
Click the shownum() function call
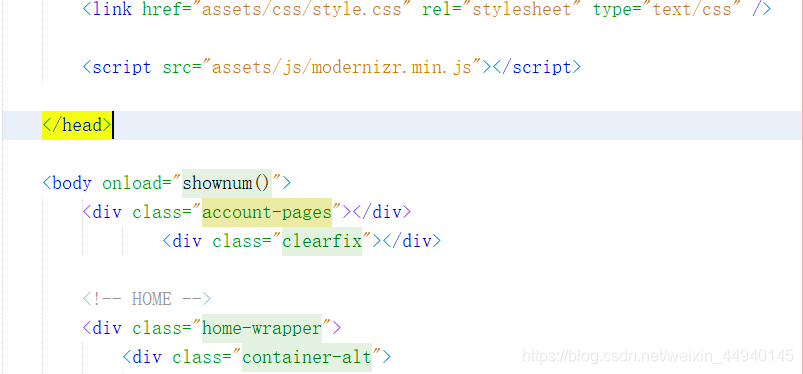coord(227,183)
